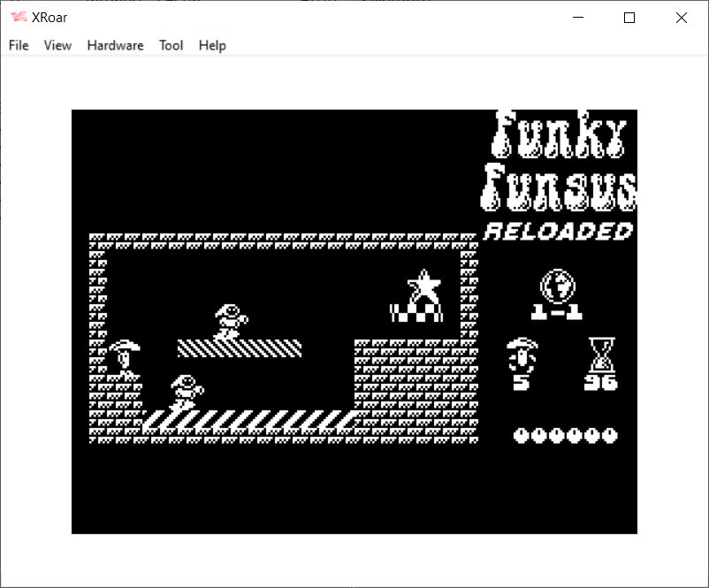
Task: Click the RELOADED subtitle text
Action: point(559,232)
